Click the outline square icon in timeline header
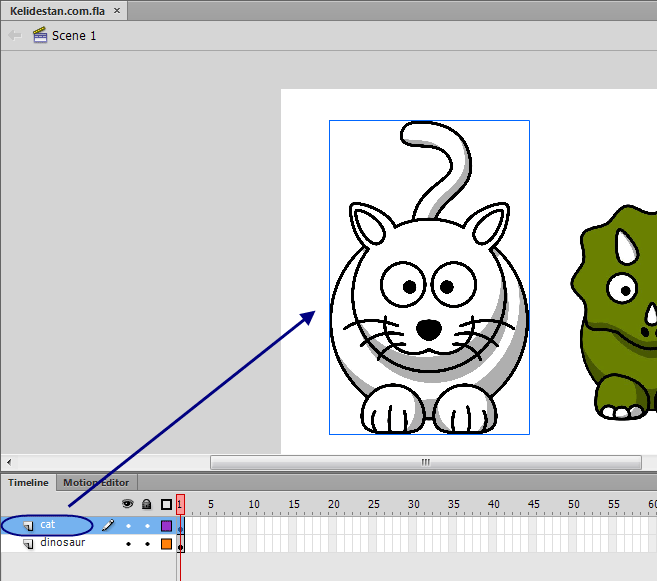Screen dimensions: 657x581 tap(166, 504)
